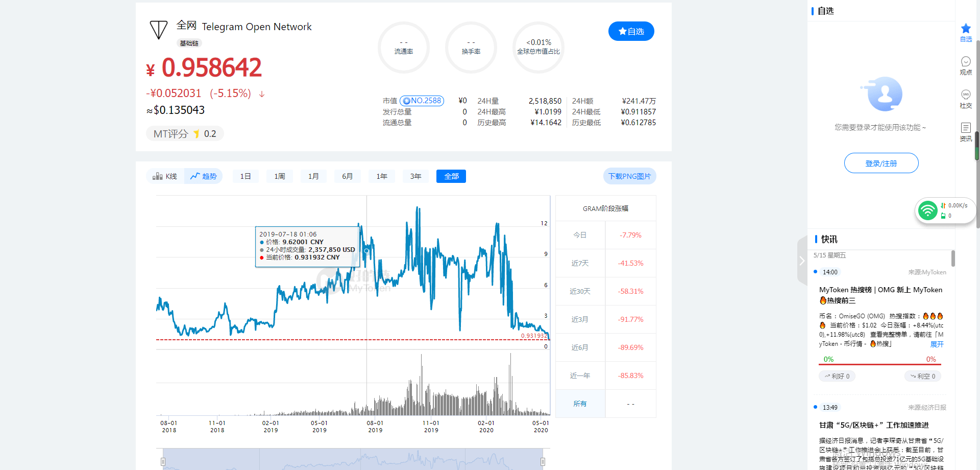Select the 1周 time range
980x470 pixels.
280,176
